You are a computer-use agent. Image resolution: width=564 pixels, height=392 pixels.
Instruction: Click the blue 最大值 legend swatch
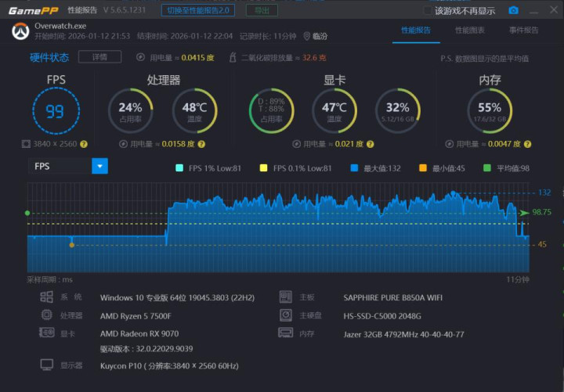point(354,168)
